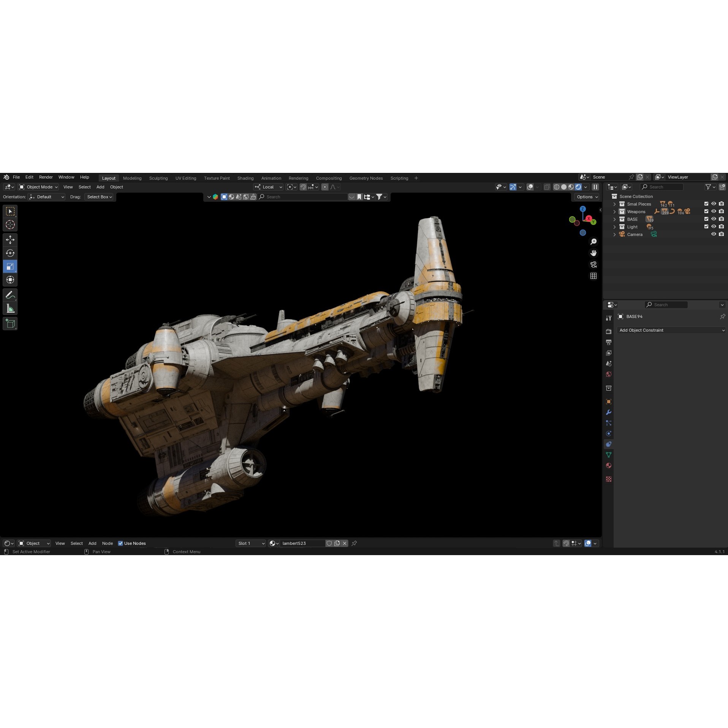Open the File menu
Image resolution: width=728 pixels, height=728 pixels.
click(16, 177)
